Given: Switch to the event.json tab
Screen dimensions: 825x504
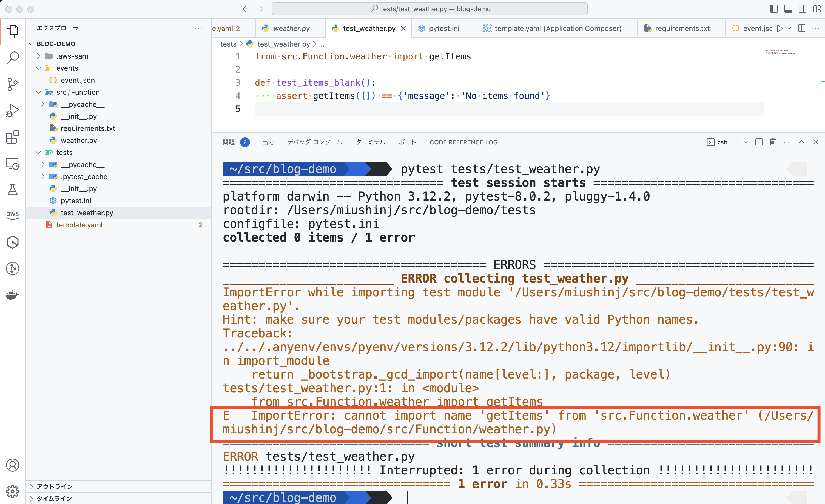Looking at the screenshot, I should tap(752, 28).
